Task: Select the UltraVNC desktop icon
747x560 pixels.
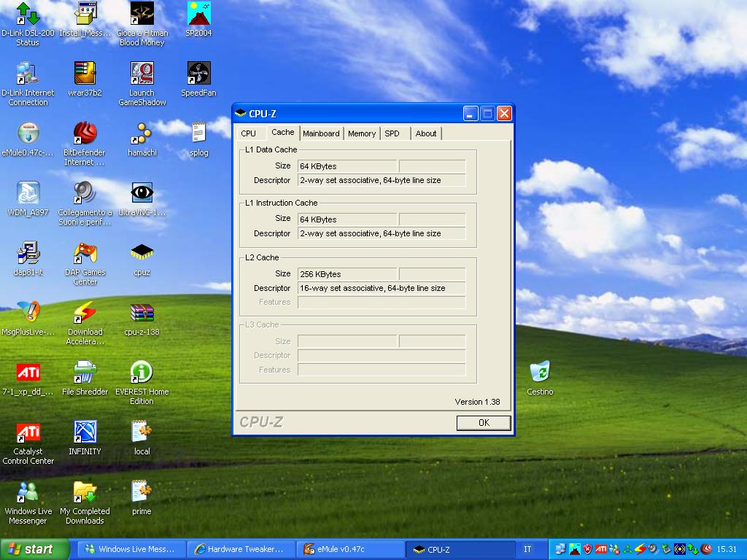Action: [x=142, y=194]
